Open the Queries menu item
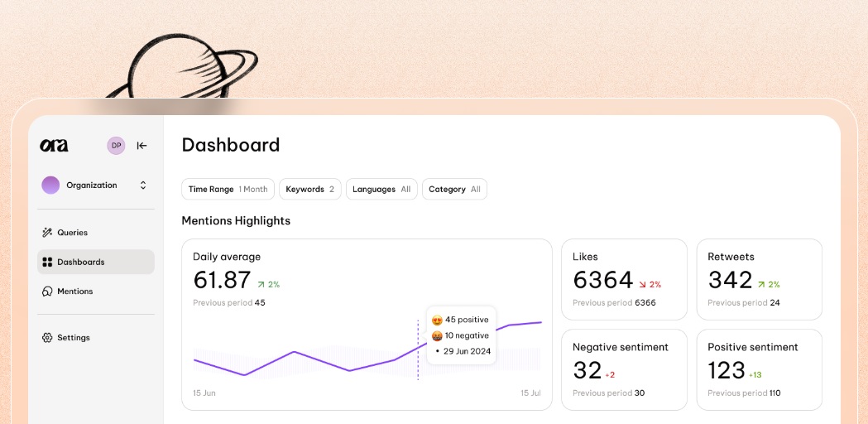Image resolution: width=868 pixels, height=424 pixels. [x=96, y=232]
